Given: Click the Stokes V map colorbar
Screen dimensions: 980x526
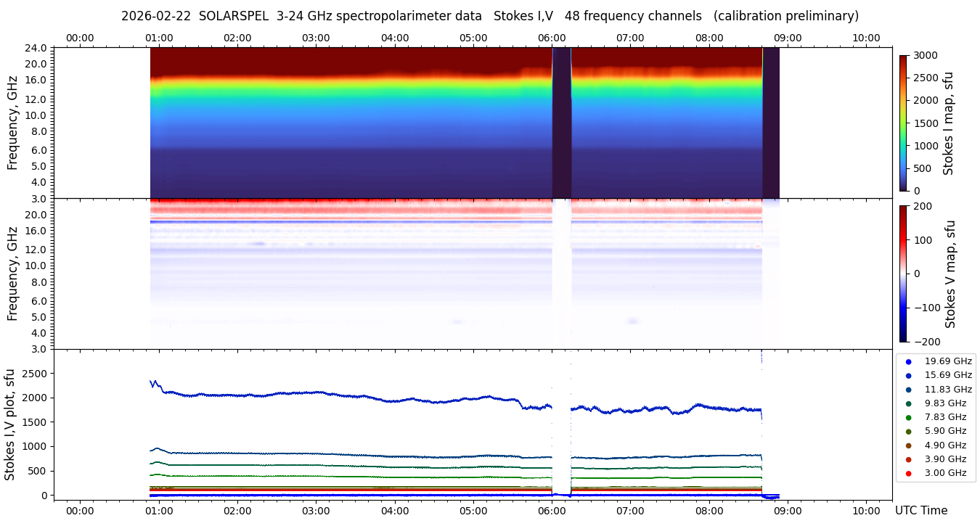Looking at the screenshot, I should pos(903,274).
